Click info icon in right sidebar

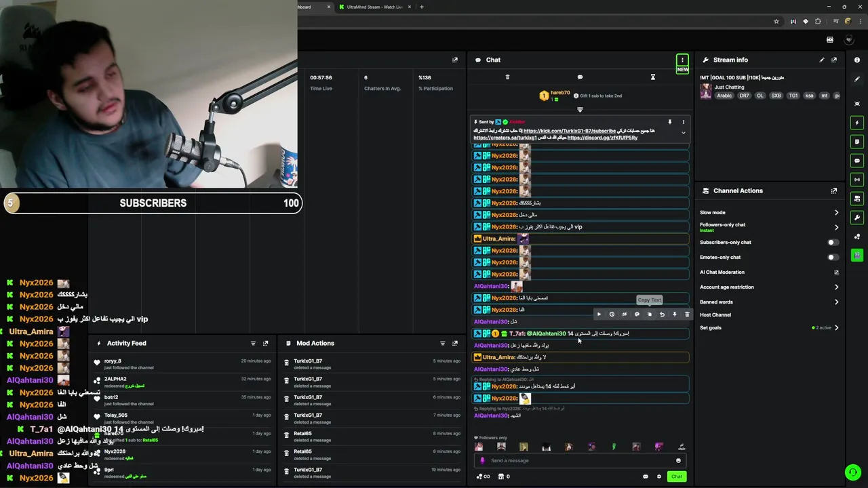point(857,60)
